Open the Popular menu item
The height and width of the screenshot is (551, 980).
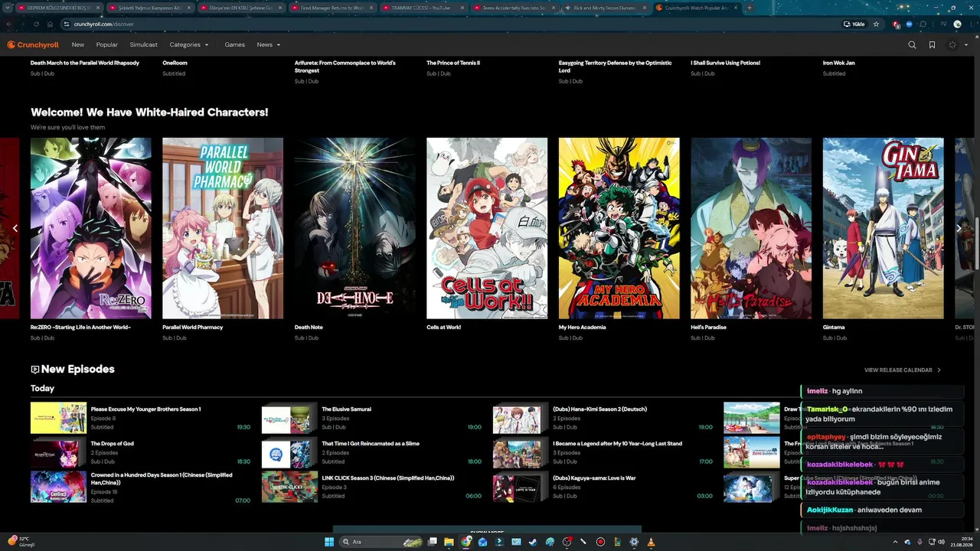tap(107, 45)
